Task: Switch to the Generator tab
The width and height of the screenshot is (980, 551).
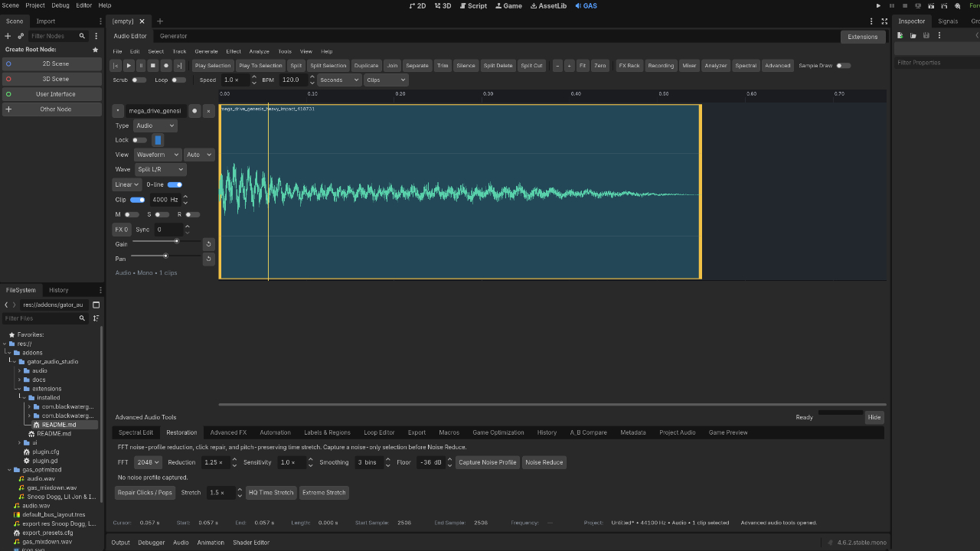Action: click(x=174, y=36)
